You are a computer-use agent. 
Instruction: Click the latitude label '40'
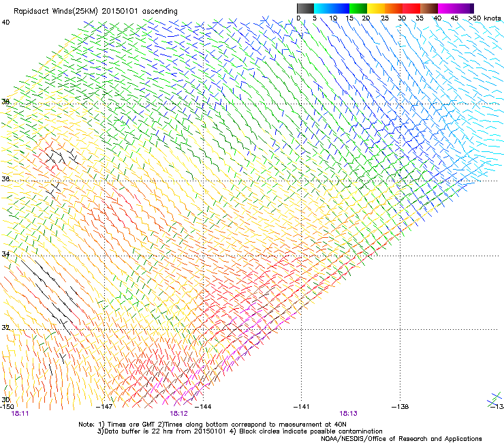[5, 22]
